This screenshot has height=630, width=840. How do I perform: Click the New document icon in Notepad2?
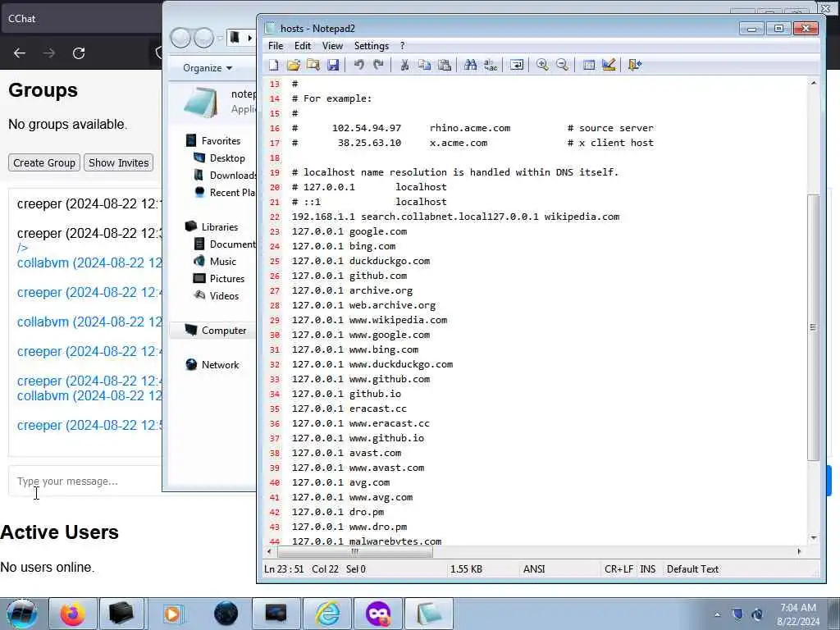pyautogui.click(x=274, y=66)
